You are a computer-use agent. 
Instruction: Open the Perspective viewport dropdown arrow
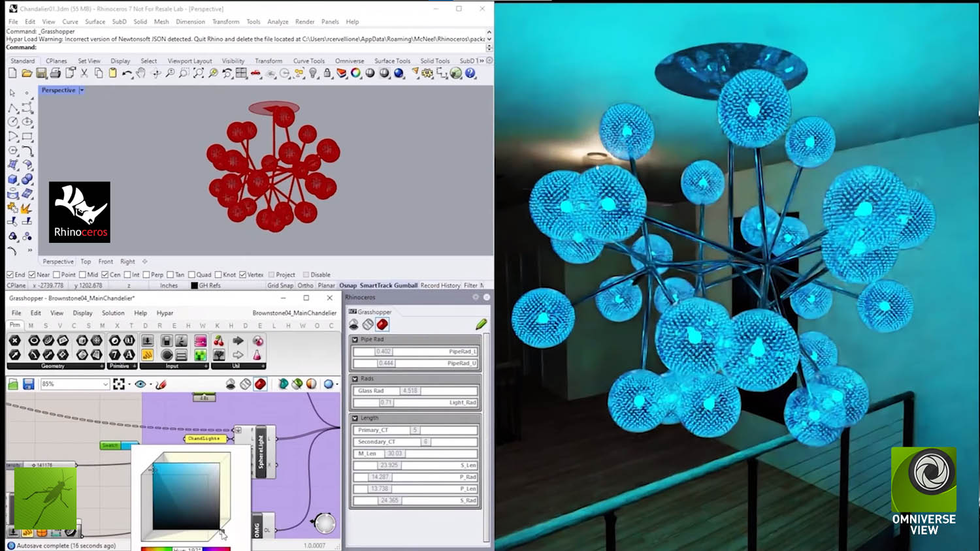(82, 90)
